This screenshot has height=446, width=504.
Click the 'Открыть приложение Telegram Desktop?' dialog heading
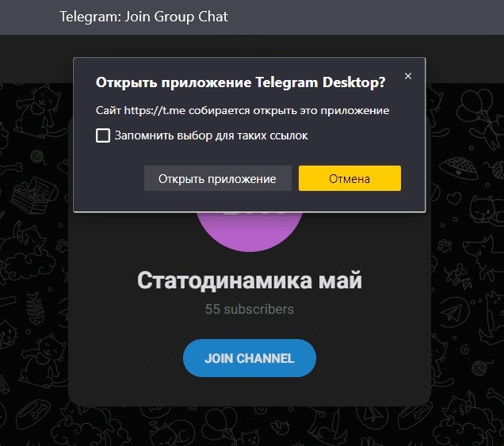click(240, 82)
